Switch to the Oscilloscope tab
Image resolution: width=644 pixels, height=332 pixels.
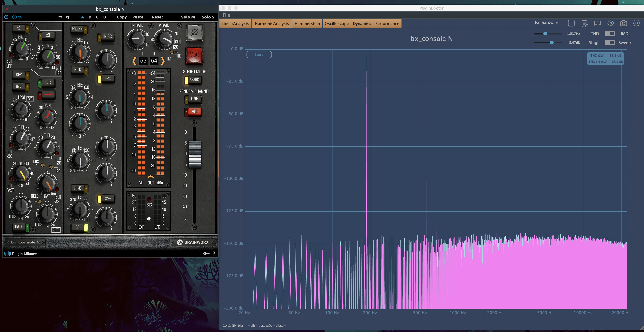point(336,23)
